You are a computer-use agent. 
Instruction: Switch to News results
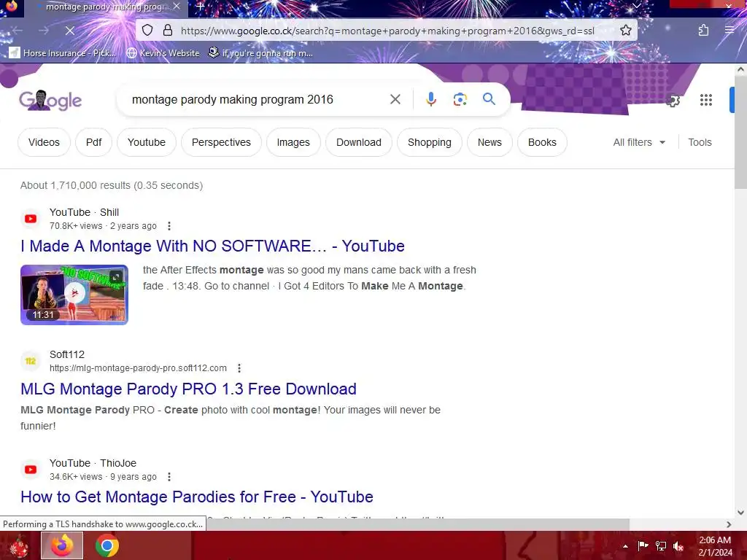point(489,142)
